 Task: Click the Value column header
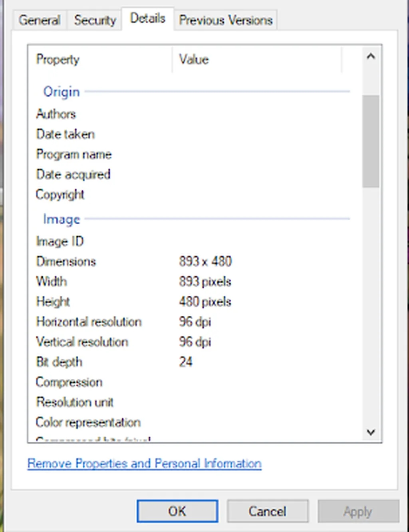[x=194, y=59]
